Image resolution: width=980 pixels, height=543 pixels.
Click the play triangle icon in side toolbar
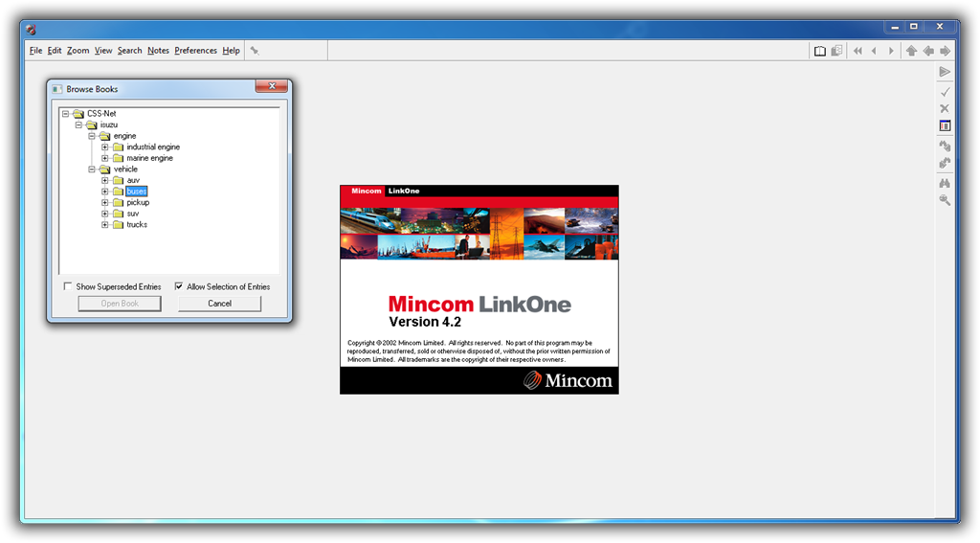[x=945, y=72]
